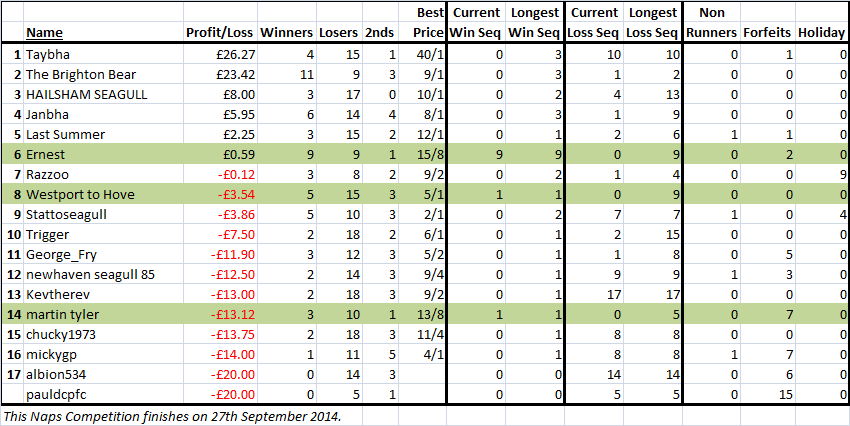The height and width of the screenshot is (426, 850).
Task: Click martin tyler's -£13.12 cell
Action: pyautogui.click(x=220, y=315)
